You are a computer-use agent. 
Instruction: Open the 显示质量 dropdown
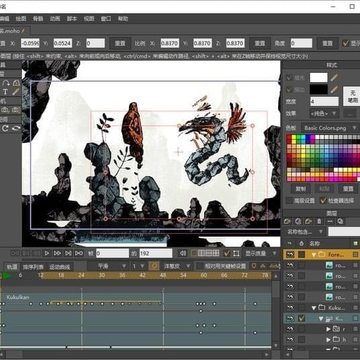point(259,253)
